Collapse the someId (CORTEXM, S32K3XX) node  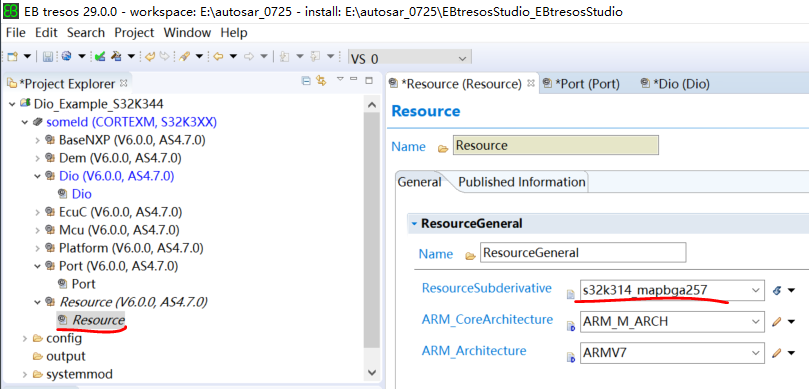(24, 123)
